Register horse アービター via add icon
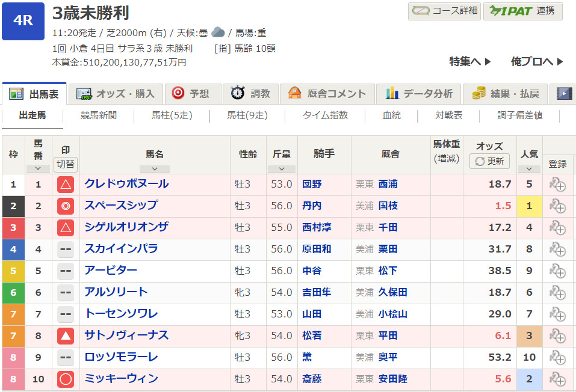 tap(557, 271)
